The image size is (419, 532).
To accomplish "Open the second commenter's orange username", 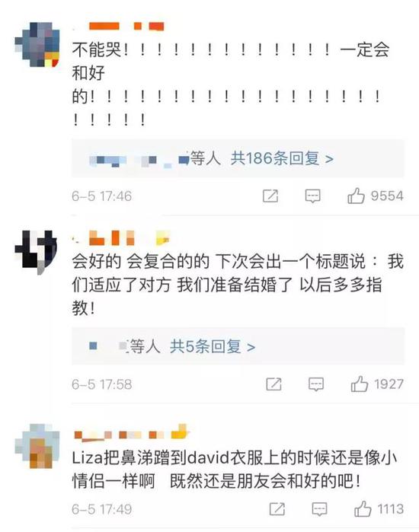I will [x=121, y=237].
